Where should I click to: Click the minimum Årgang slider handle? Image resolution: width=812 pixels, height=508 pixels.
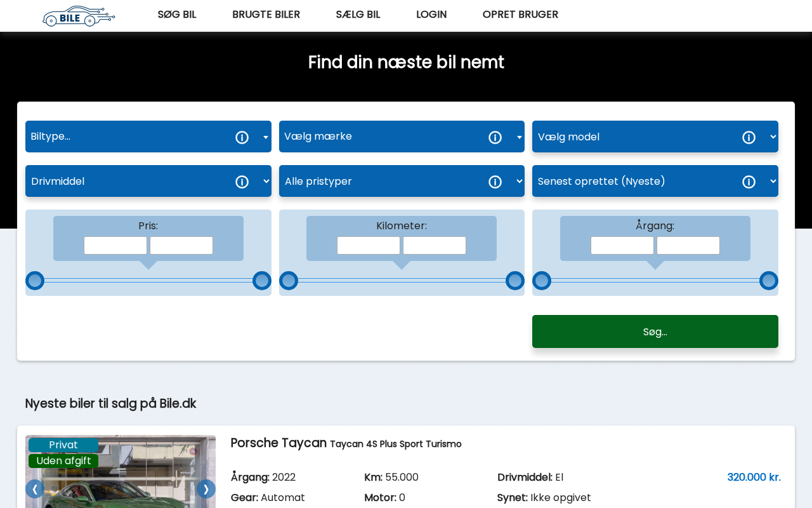(x=542, y=281)
